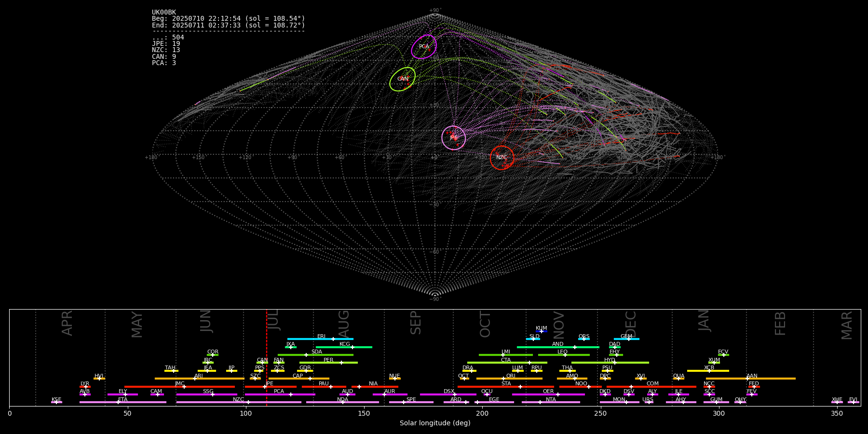Click the AAN orange shower bar

pos(751,379)
